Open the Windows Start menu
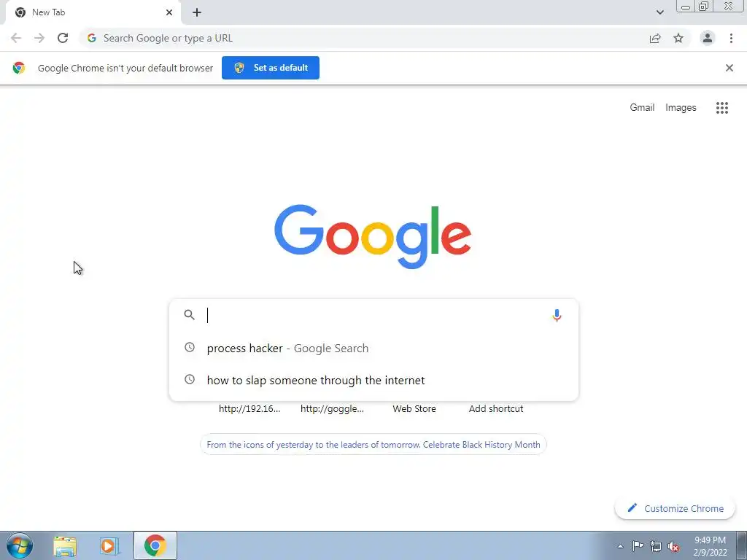This screenshot has height=560, width=747. [x=20, y=545]
